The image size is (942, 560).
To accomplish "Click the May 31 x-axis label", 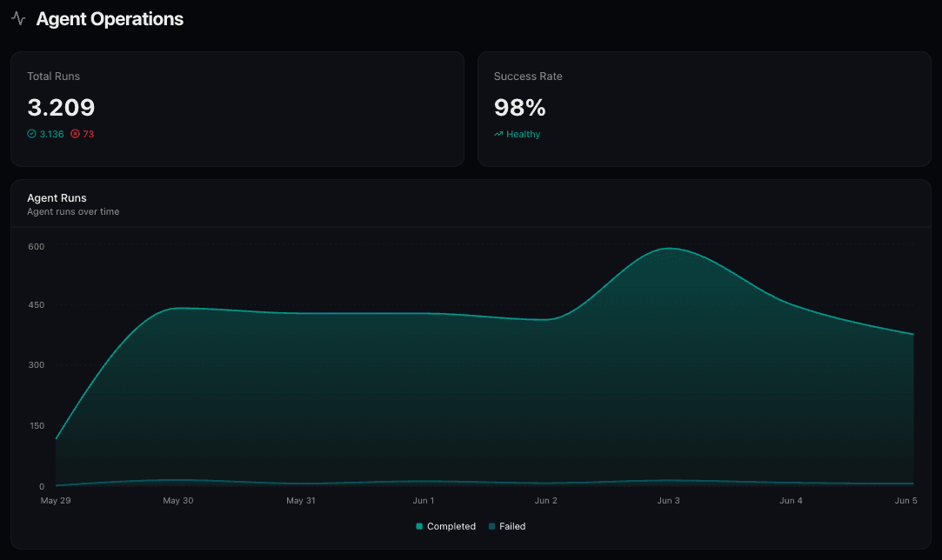I will point(300,501).
